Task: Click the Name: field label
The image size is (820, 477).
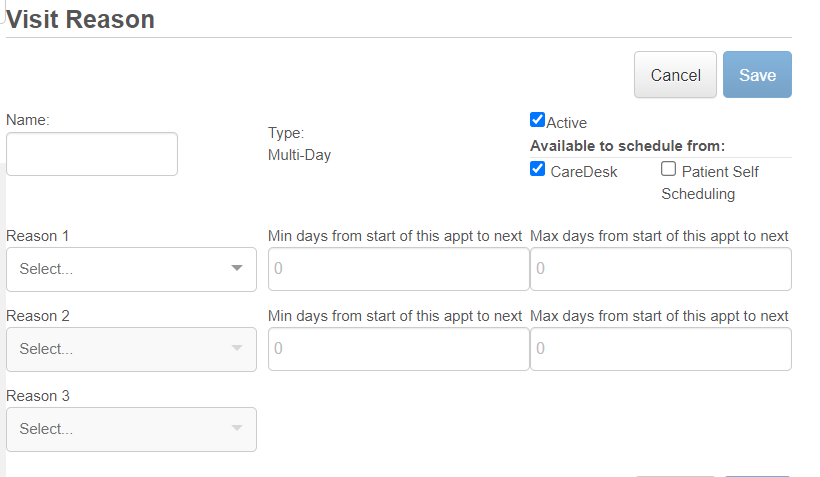Action: click(28, 119)
